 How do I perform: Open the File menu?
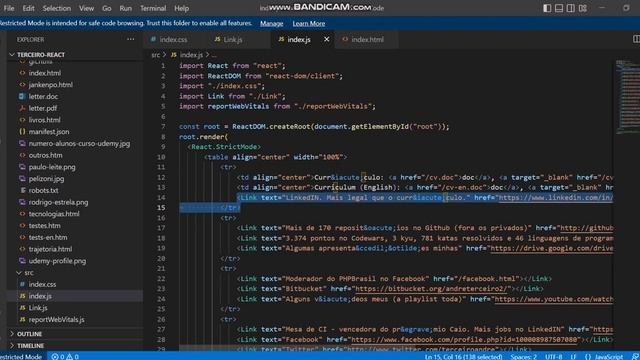9,8
